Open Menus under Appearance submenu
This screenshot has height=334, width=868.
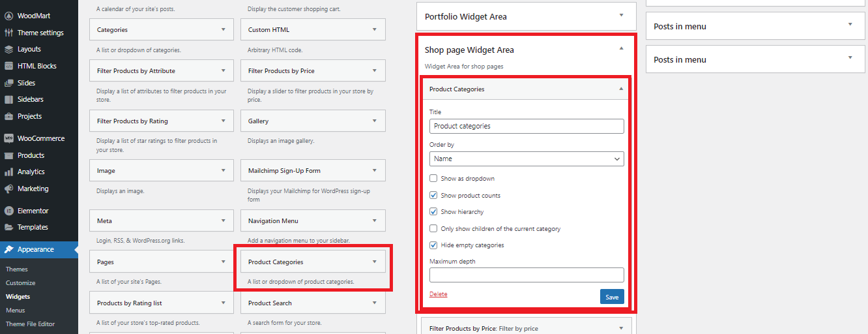click(16, 311)
